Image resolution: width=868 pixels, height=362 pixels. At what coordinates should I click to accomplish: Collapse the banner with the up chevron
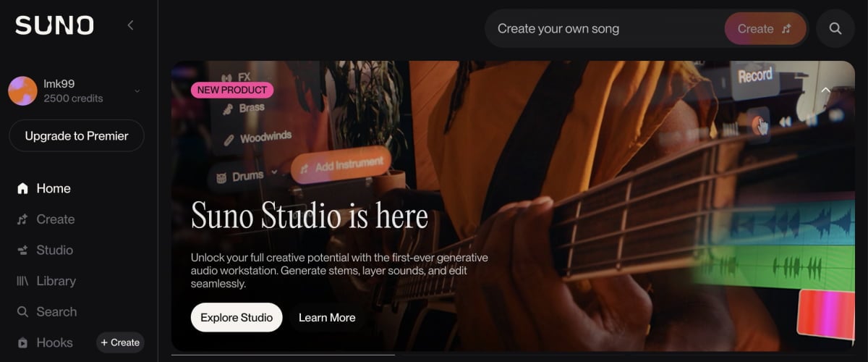point(826,90)
